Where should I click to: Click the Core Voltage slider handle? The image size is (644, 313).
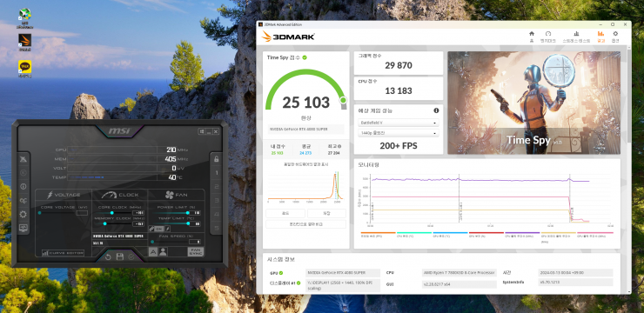tap(40, 213)
